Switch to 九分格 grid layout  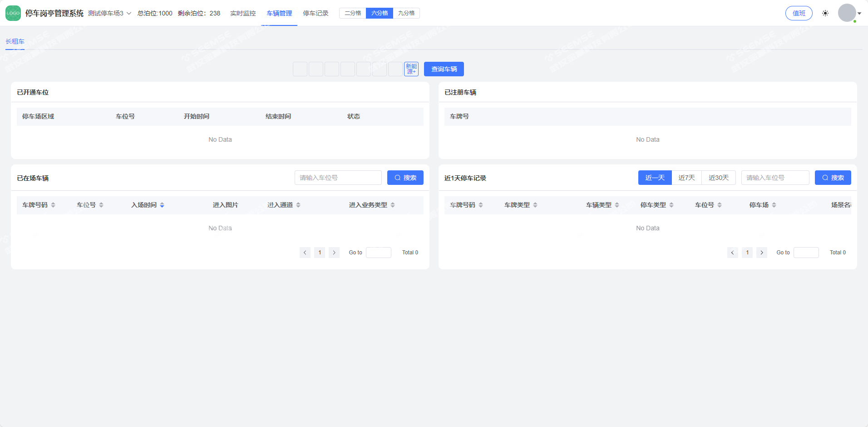(x=406, y=13)
